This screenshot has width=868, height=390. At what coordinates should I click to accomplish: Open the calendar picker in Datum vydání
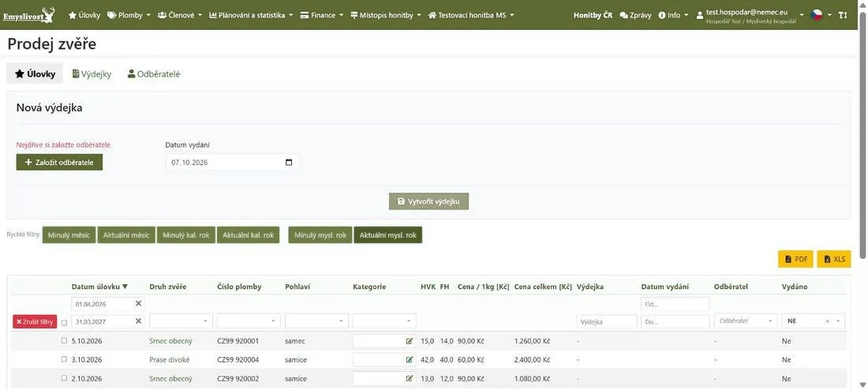point(288,163)
